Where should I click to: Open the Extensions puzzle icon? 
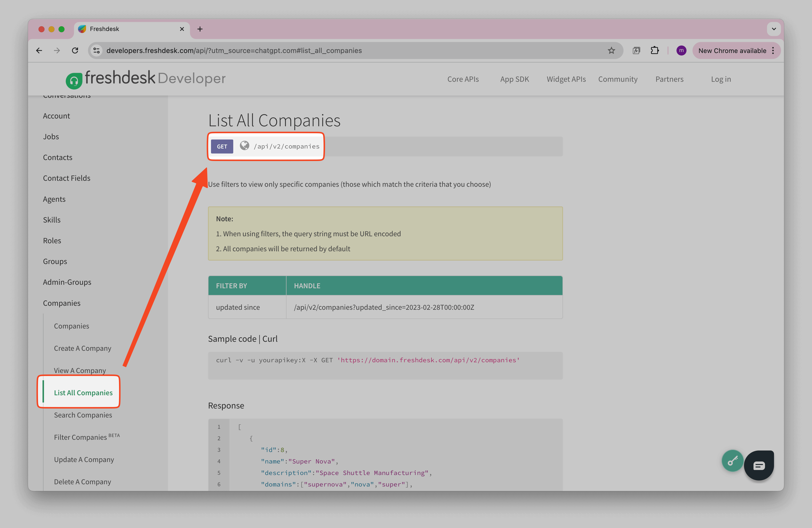click(x=654, y=50)
